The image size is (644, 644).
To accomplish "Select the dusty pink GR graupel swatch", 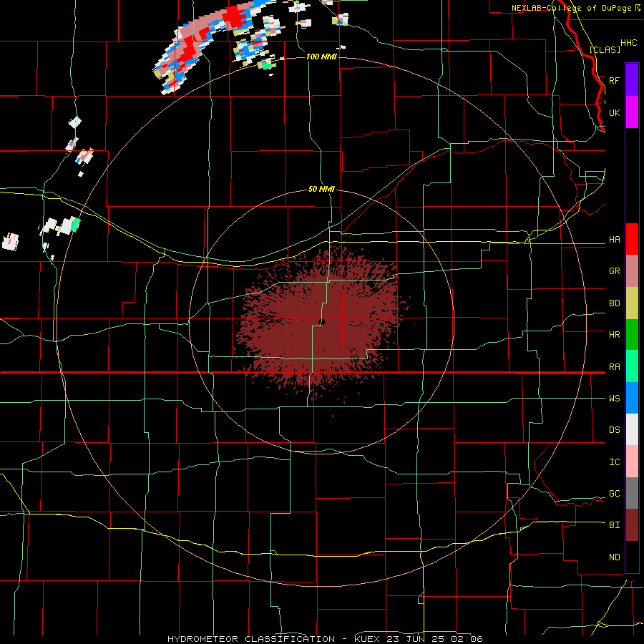I will click(x=632, y=271).
